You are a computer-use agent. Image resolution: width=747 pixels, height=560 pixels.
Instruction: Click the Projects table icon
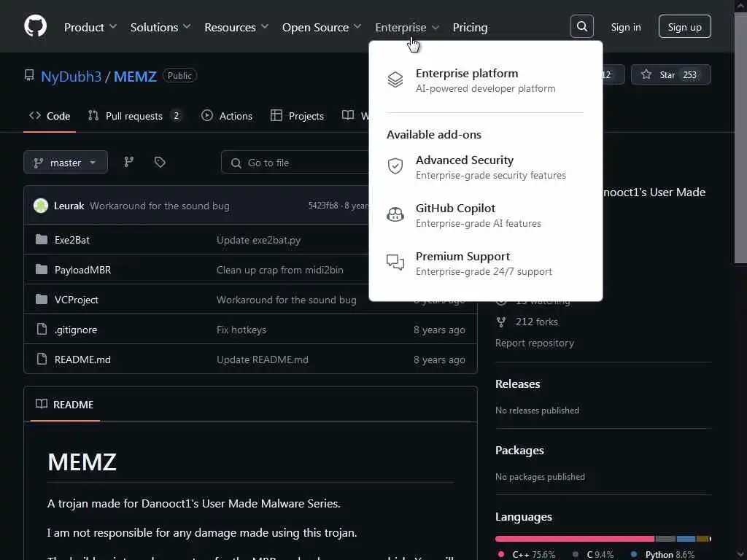pyautogui.click(x=276, y=115)
